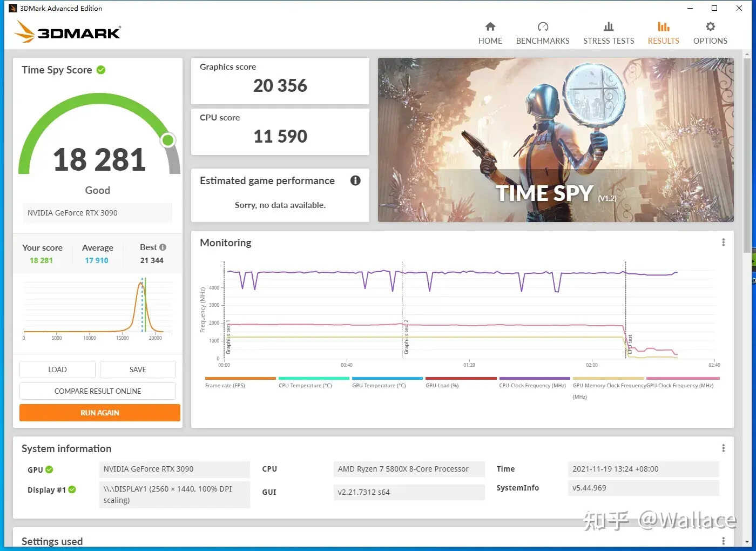Click the CPU test marker line
This screenshot has height=551, width=756.
[x=626, y=309]
